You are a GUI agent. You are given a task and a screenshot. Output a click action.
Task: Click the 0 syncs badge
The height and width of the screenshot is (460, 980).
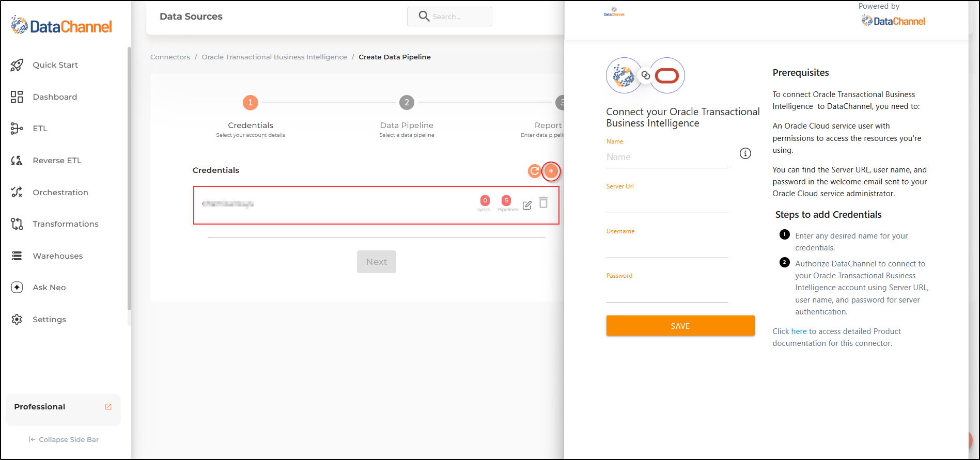(x=485, y=201)
